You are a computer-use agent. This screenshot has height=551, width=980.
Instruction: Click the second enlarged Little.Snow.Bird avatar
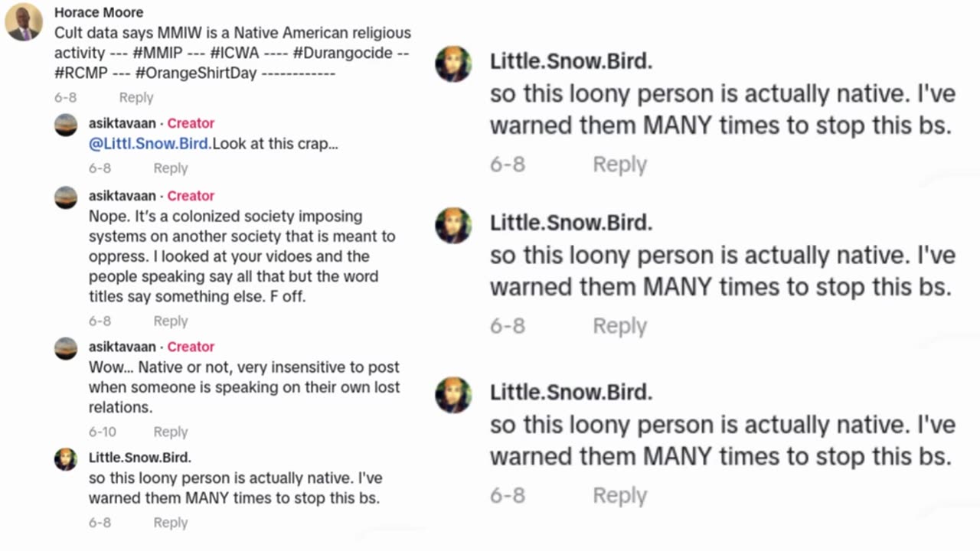[x=453, y=225]
